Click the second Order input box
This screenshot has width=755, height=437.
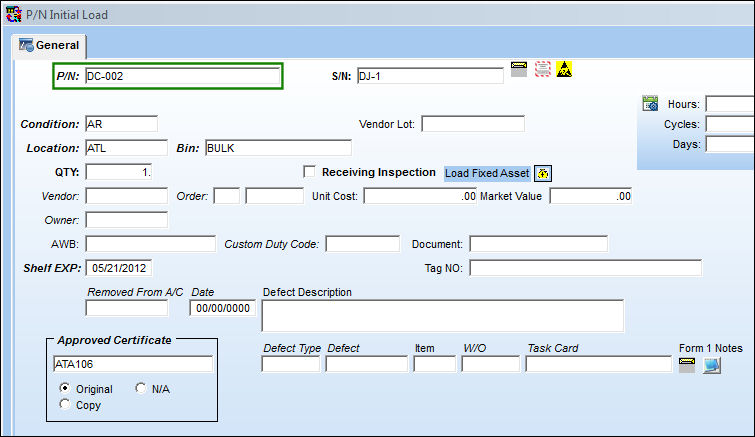pos(274,196)
